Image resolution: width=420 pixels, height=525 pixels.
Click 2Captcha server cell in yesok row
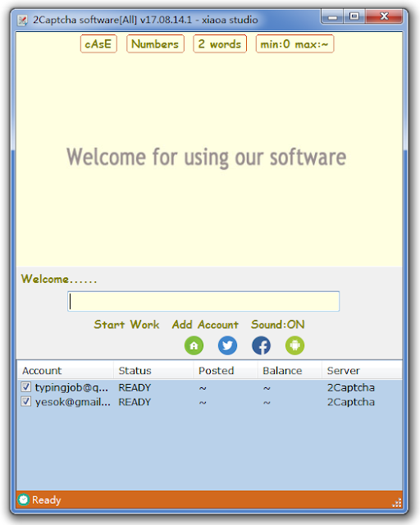[x=350, y=402]
